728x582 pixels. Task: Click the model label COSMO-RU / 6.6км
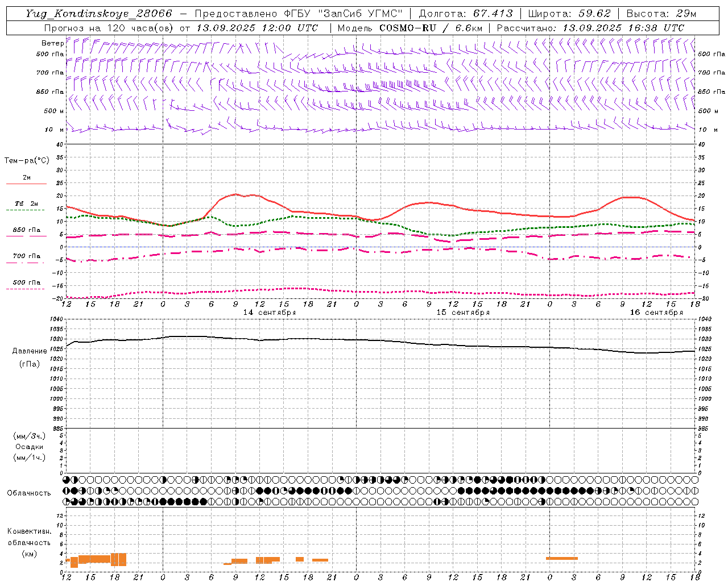click(431, 28)
